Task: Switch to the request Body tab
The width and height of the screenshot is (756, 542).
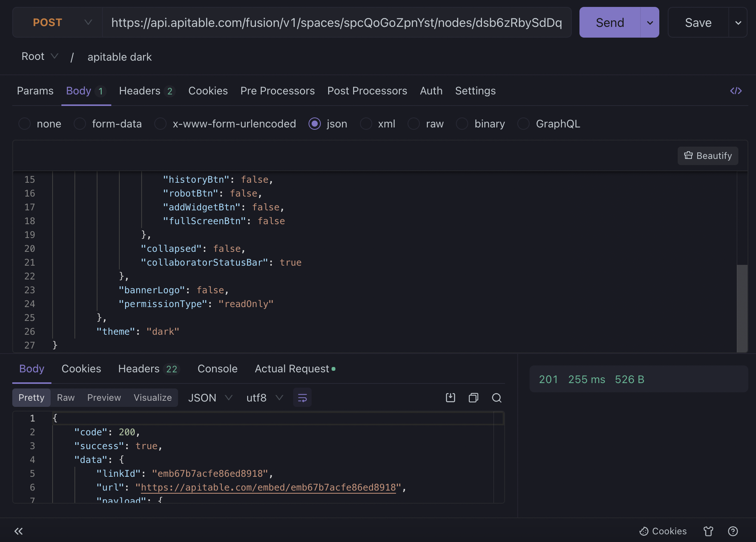Action: [86, 91]
